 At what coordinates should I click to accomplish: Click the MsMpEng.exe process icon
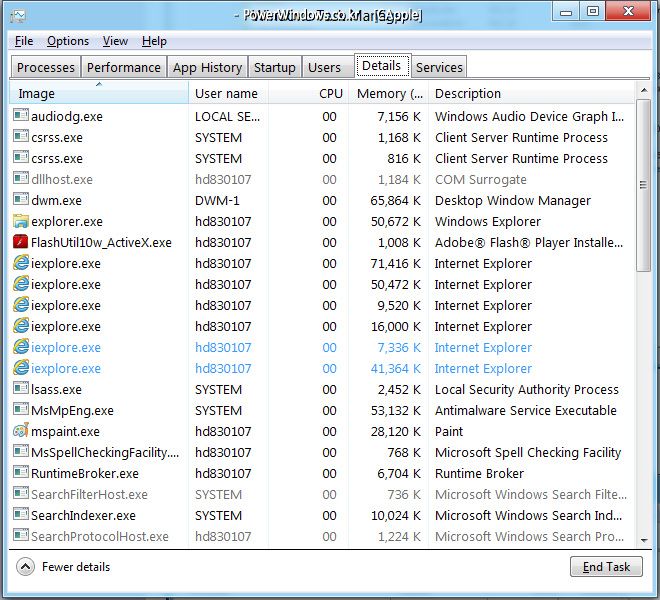pos(21,409)
